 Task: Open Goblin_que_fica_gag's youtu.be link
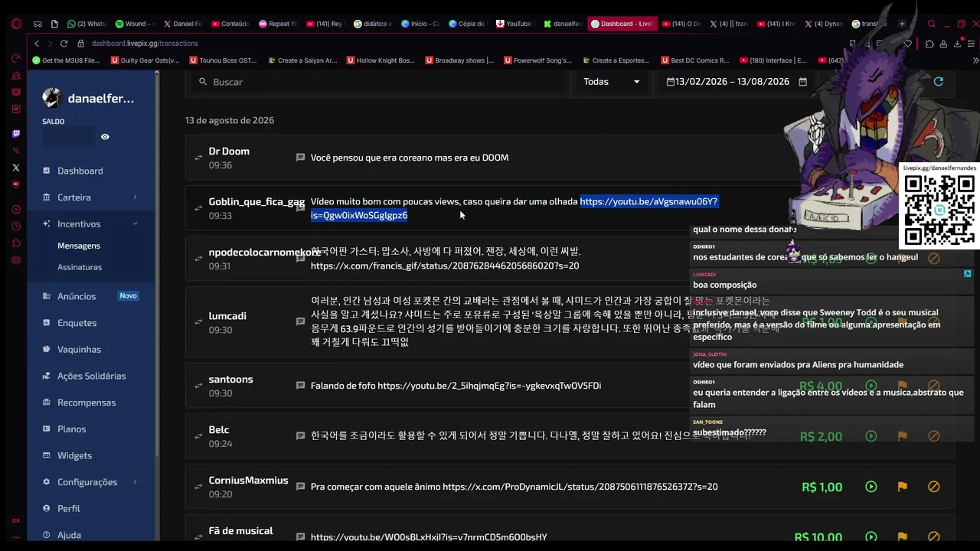coord(514,208)
